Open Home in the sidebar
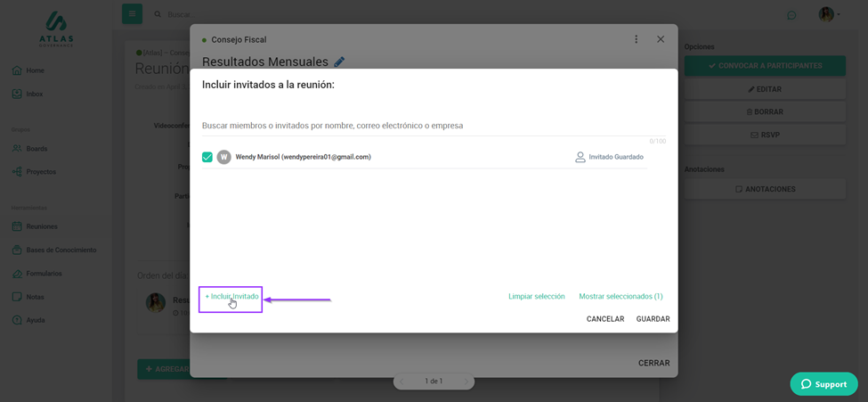 point(35,70)
